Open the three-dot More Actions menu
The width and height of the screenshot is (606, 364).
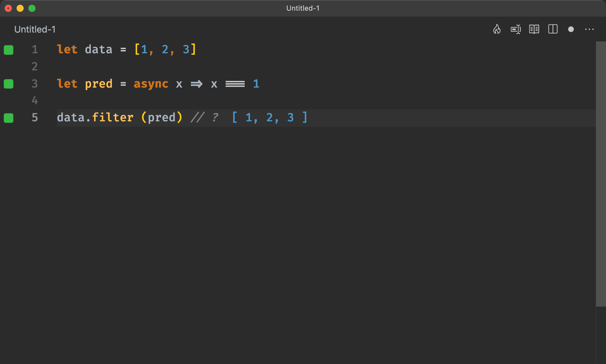pos(589,29)
